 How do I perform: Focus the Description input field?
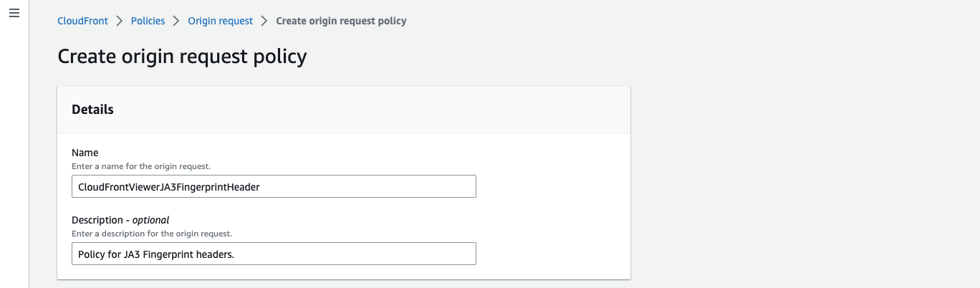(274, 254)
